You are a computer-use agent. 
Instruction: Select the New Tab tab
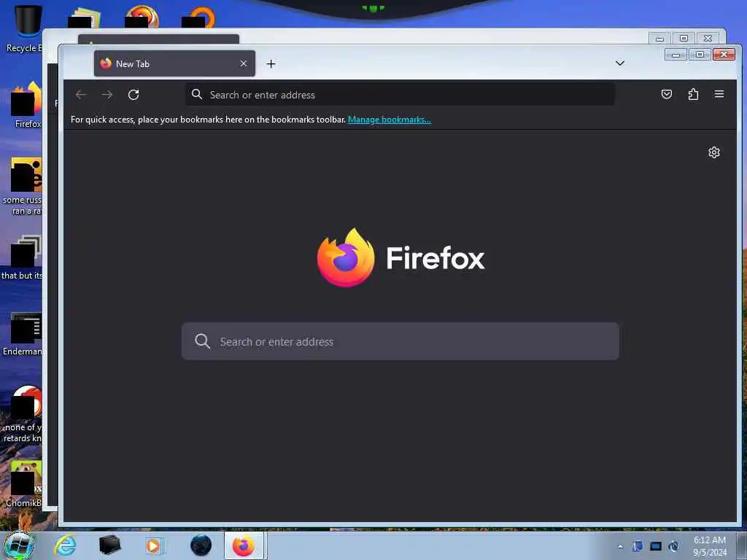[x=174, y=63]
